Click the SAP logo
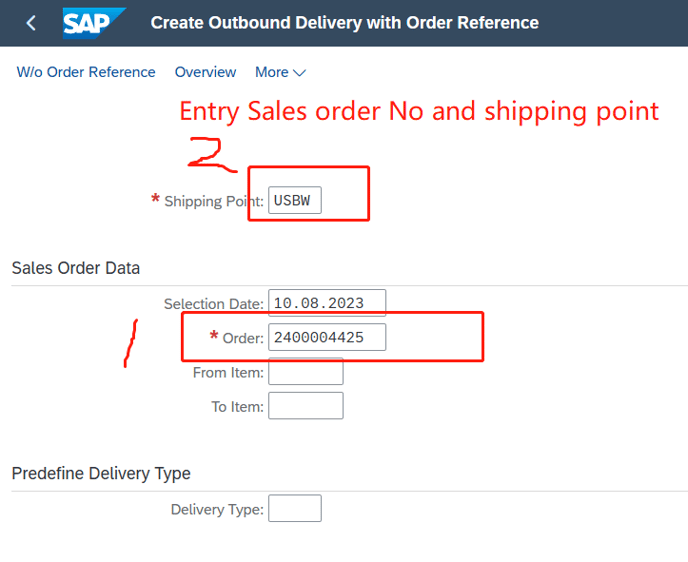688x562 pixels. (x=94, y=22)
